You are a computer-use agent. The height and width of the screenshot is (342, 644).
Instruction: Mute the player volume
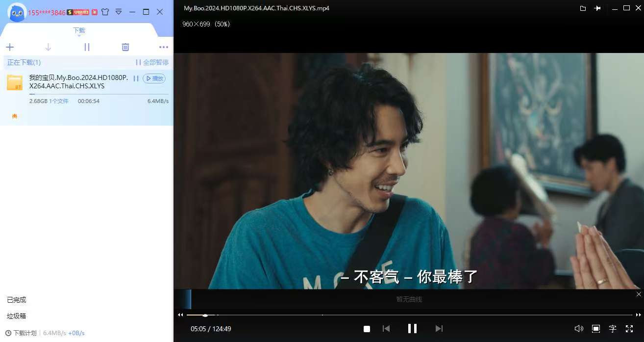tap(578, 329)
